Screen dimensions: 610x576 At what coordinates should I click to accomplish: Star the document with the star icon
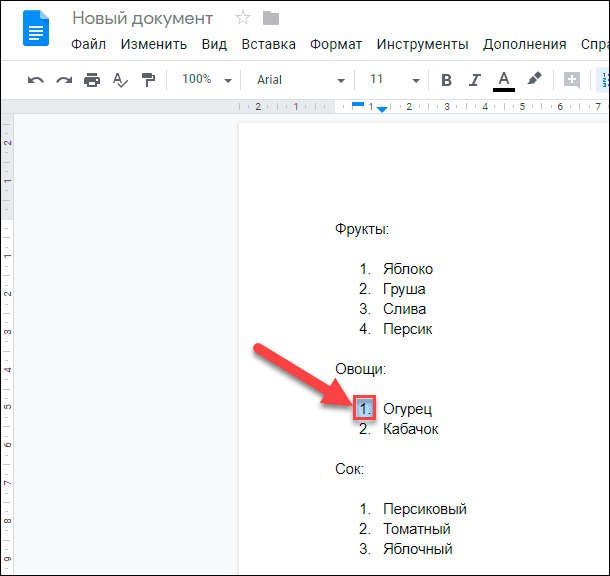pyautogui.click(x=242, y=18)
